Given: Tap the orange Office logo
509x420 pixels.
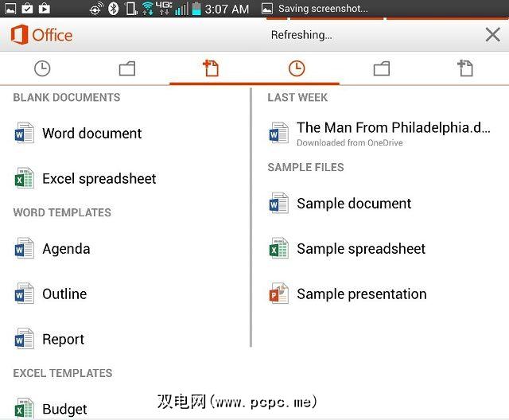Looking at the screenshot, I should (41, 34).
